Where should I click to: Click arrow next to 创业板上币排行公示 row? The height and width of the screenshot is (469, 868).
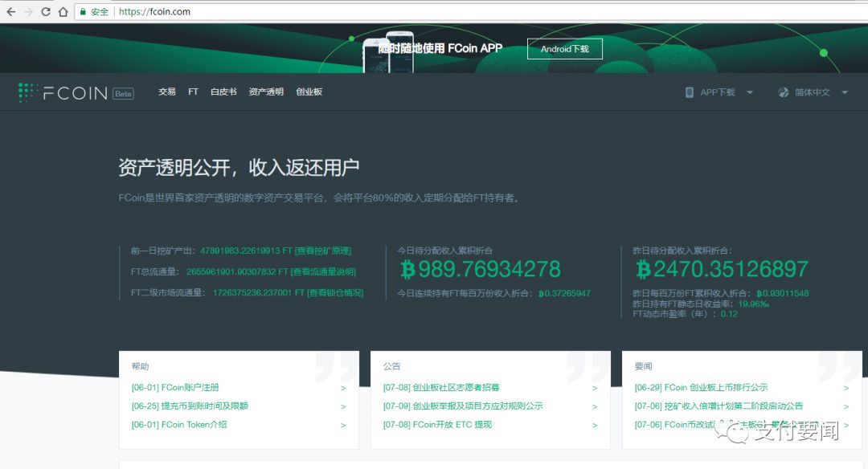tap(845, 388)
